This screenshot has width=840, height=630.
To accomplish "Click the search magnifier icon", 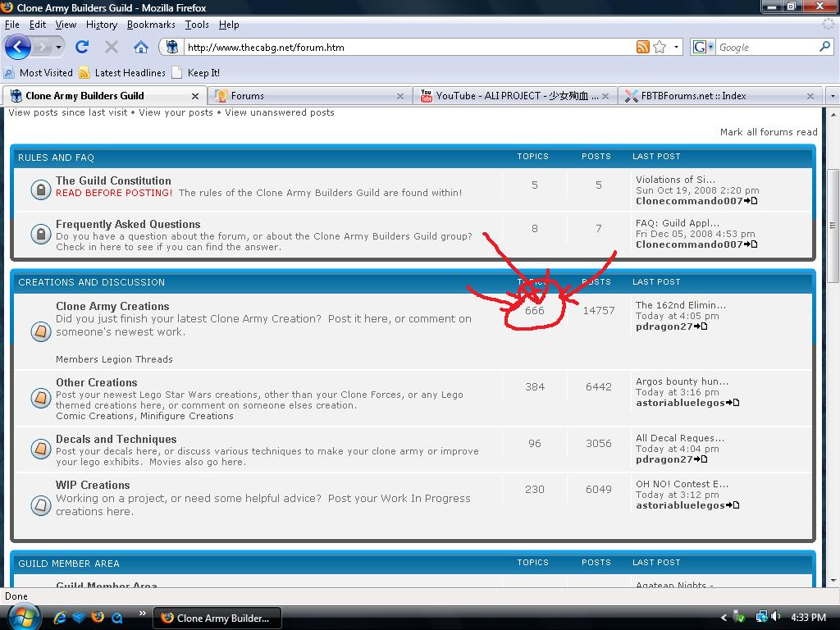I will [x=825, y=47].
